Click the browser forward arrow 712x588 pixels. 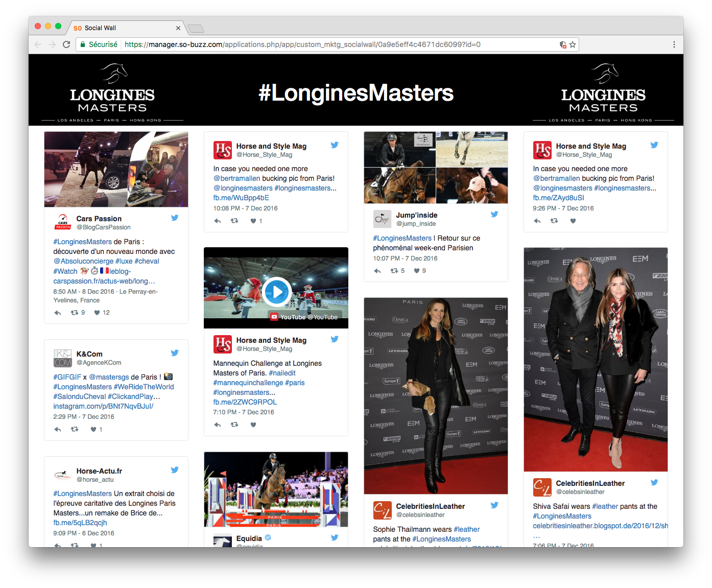(x=52, y=44)
